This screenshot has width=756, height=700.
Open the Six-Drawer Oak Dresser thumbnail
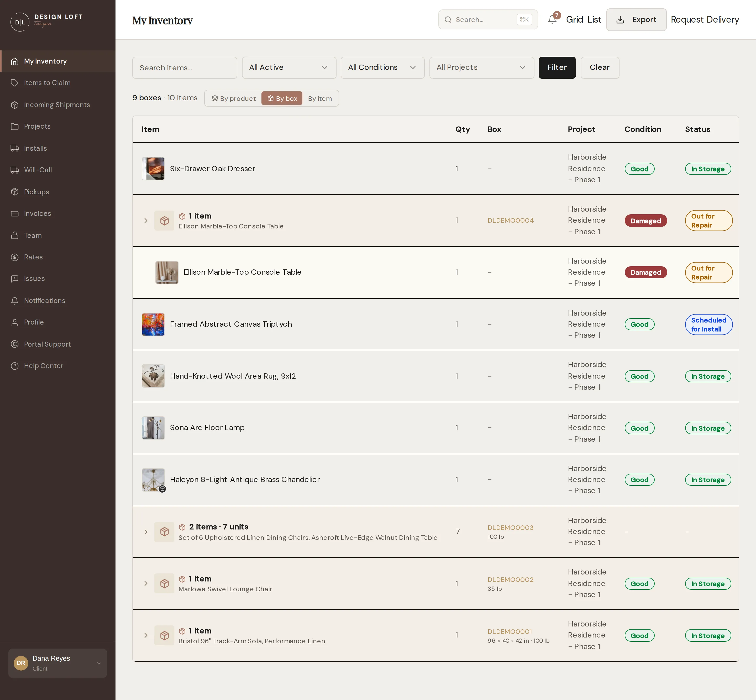pyautogui.click(x=153, y=169)
